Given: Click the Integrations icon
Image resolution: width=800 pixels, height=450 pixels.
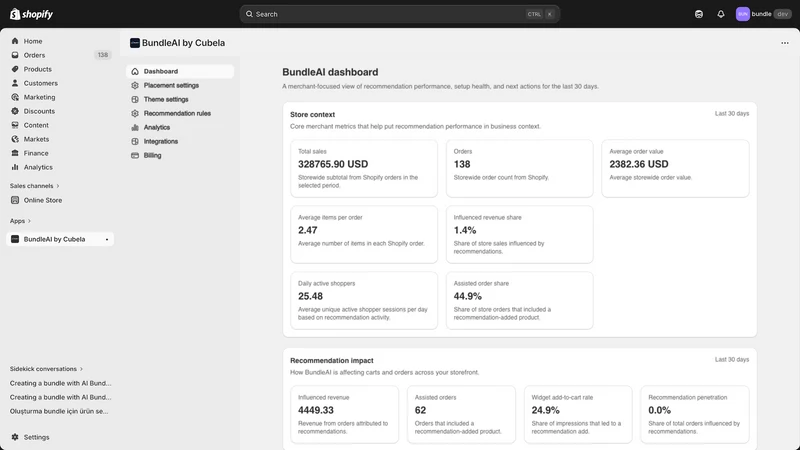Looking at the screenshot, I should (135, 141).
